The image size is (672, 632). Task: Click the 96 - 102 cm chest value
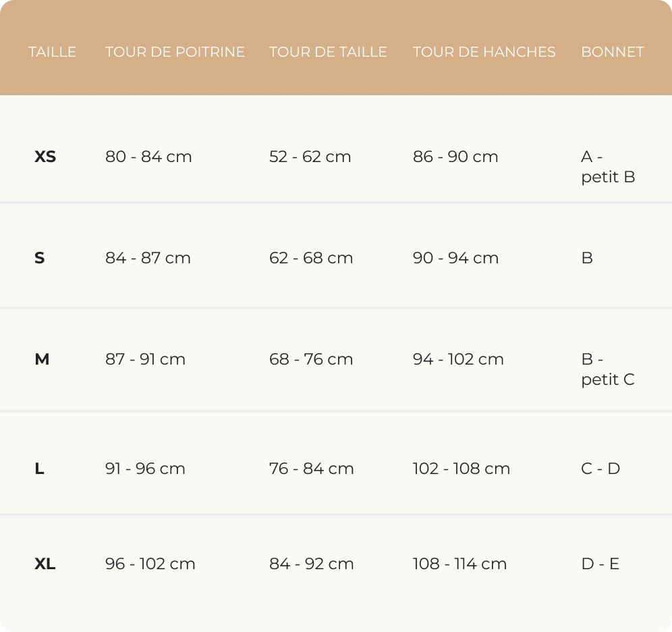[x=150, y=563]
